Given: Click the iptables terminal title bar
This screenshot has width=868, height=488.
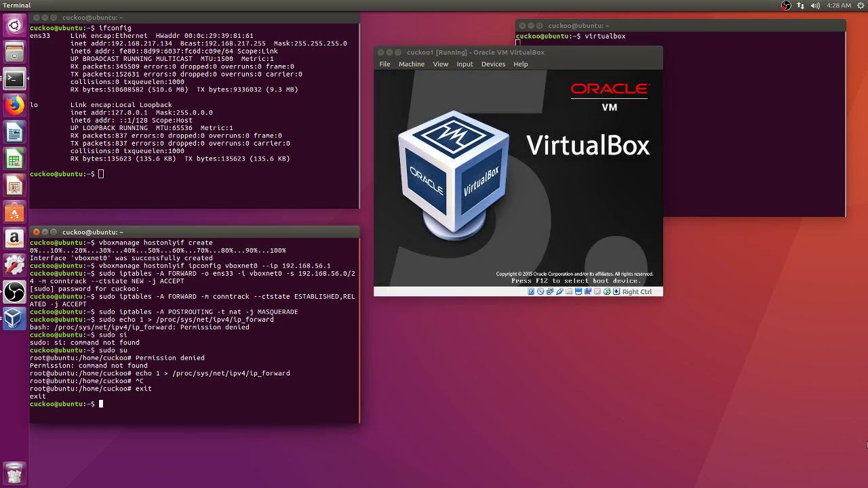Looking at the screenshot, I should [x=195, y=232].
